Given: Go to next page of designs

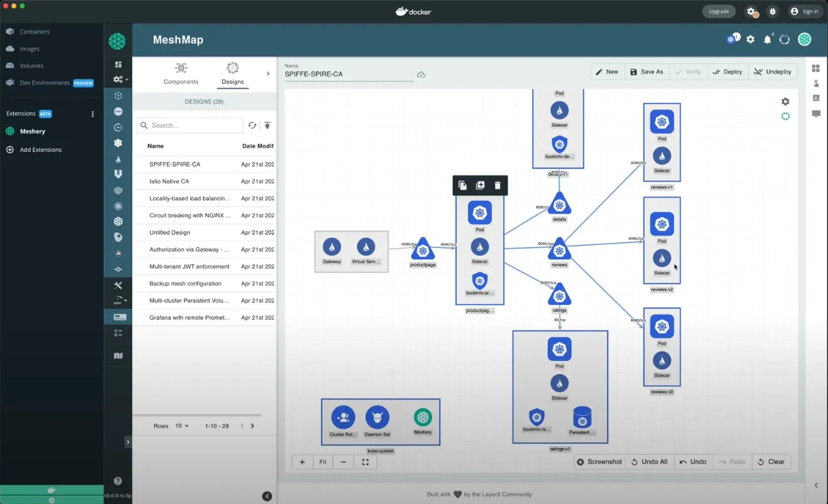Looking at the screenshot, I should coord(253,426).
